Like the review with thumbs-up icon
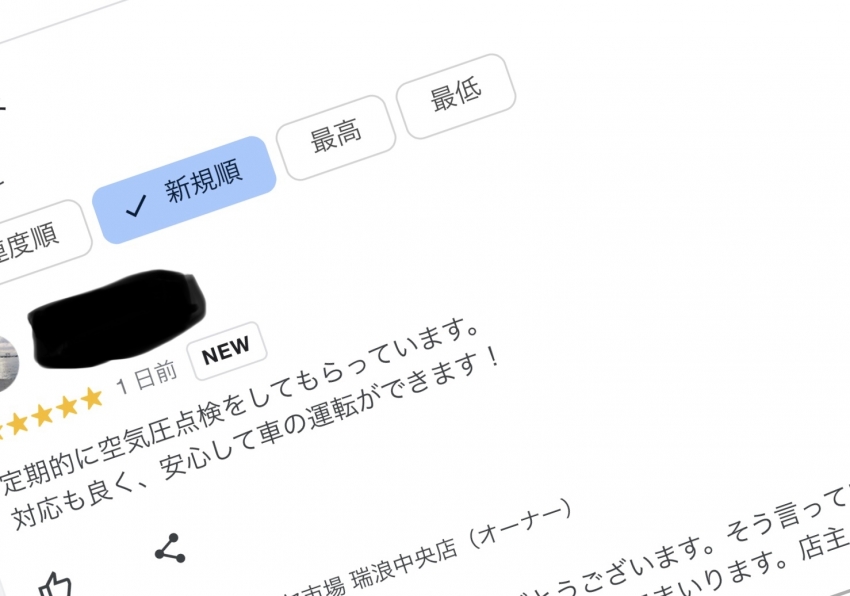Screen dimensions: 850x596 click(56, 585)
